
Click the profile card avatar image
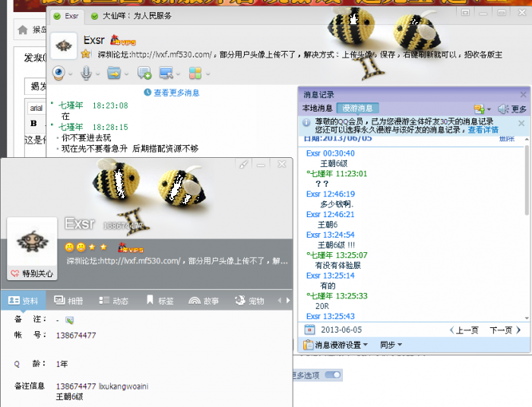pos(32,241)
